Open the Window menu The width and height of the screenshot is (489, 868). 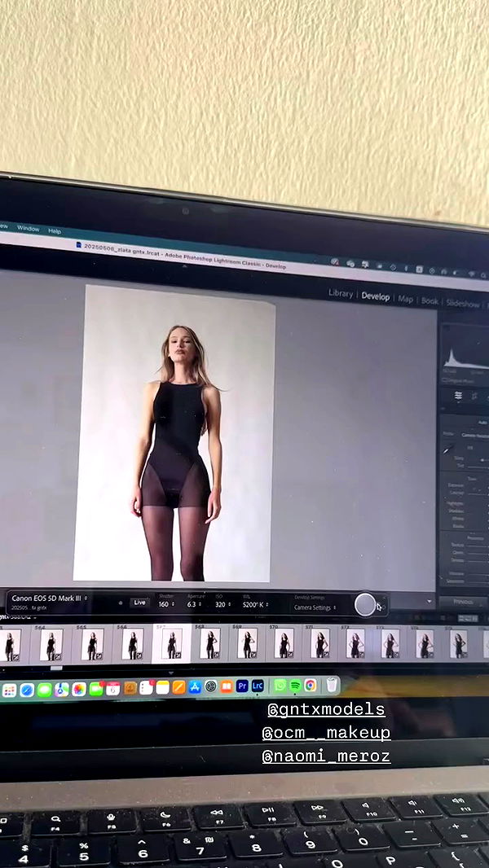click(x=28, y=228)
